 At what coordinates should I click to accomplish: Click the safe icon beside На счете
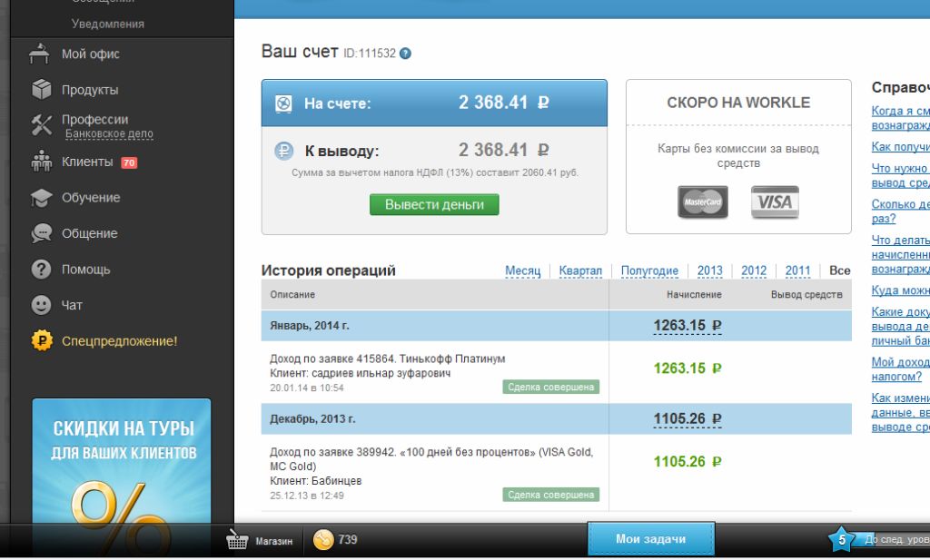click(x=283, y=103)
